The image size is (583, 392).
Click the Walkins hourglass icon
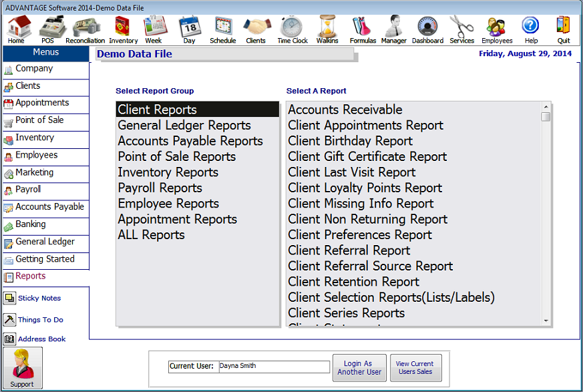(327, 30)
